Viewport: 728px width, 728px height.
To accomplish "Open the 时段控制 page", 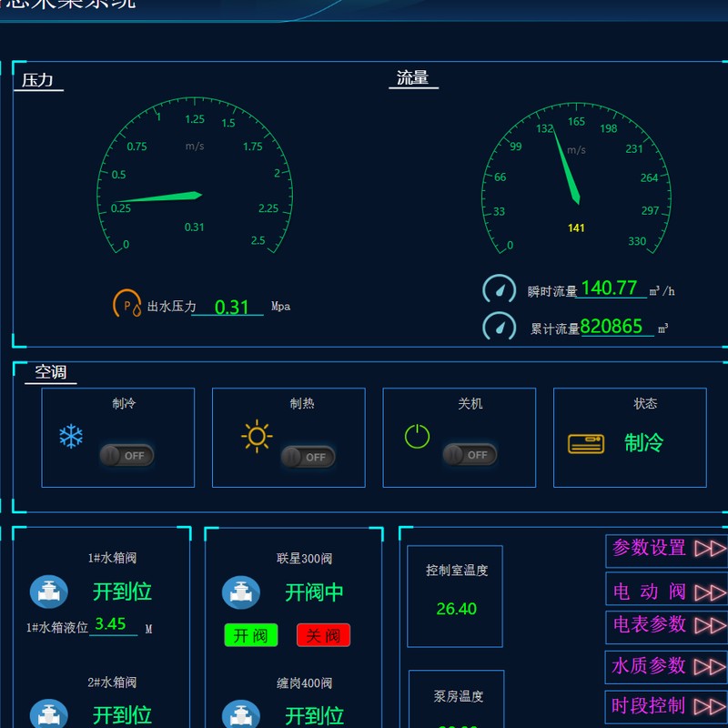I will click(667, 706).
